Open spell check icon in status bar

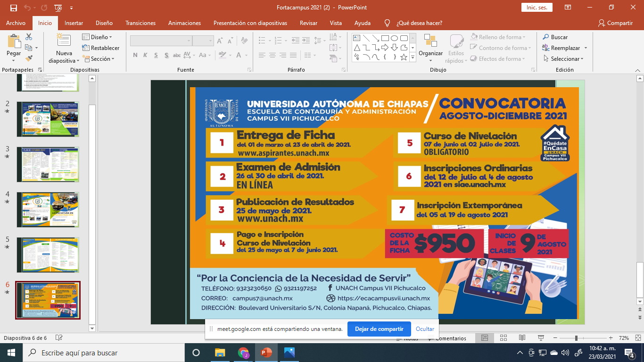(59, 338)
